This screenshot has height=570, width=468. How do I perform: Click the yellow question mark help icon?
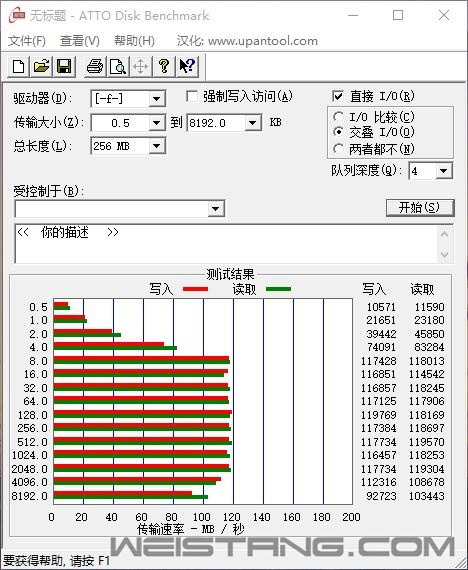point(164,67)
